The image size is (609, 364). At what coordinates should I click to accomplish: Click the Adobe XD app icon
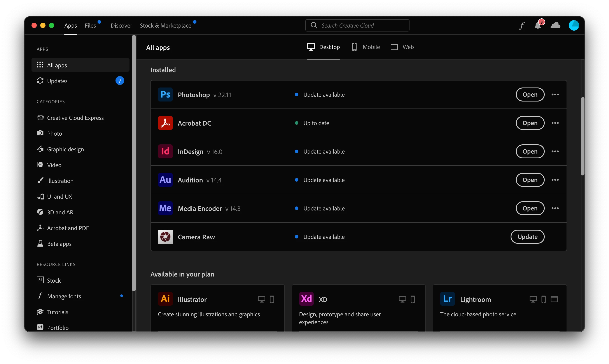[306, 299]
